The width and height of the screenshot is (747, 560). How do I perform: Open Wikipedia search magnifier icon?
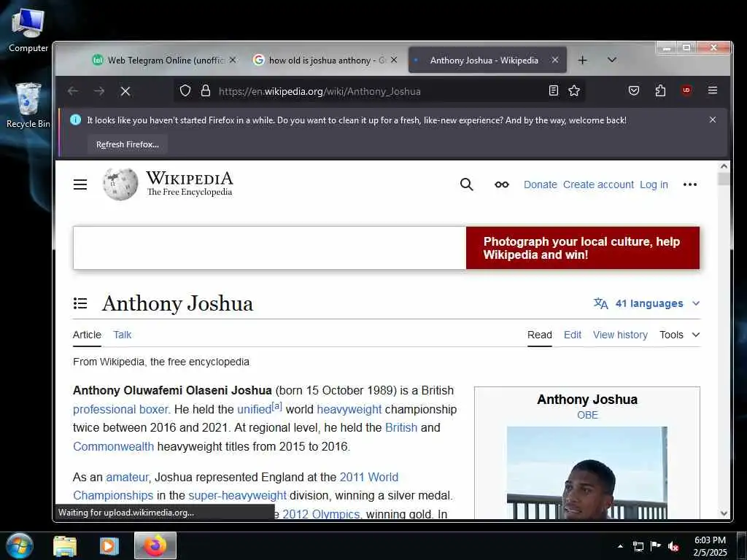pyautogui.click(x=466, y=184)
